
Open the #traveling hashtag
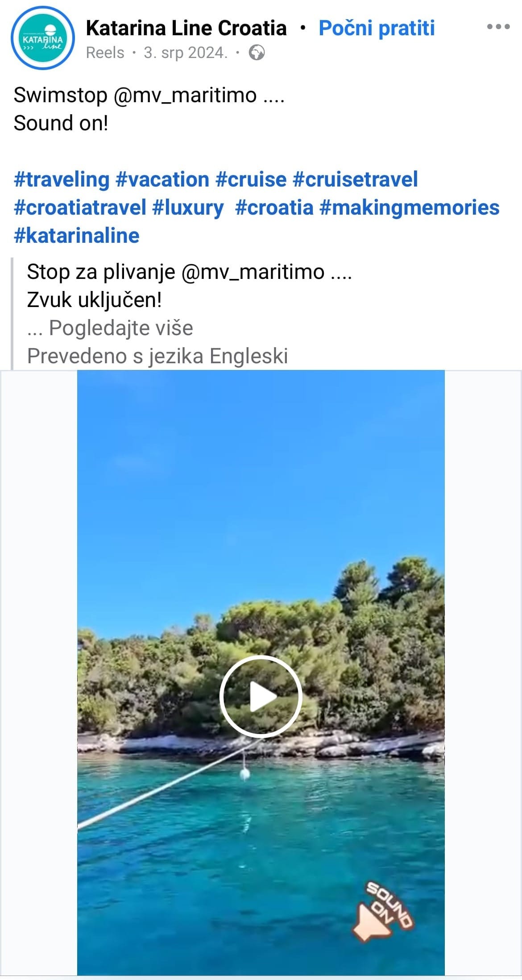62,179
